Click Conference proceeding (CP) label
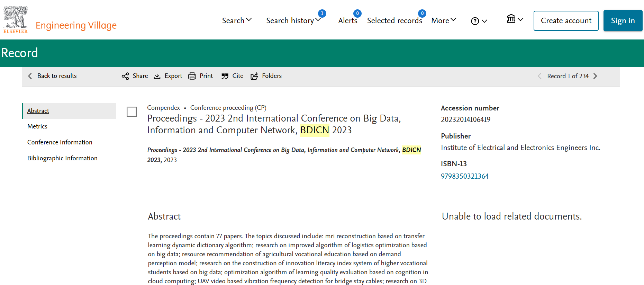The height and width of the screenshot is (285, 644). pyautogui.click(x=228, y=108)
